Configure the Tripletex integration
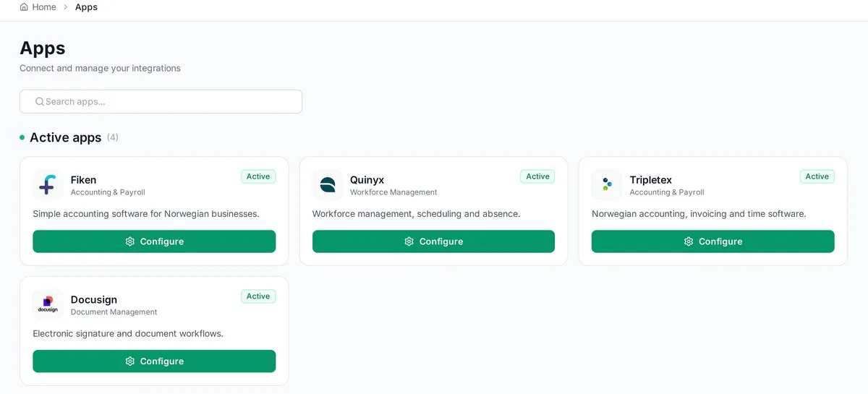The width and height of the screenshot is (868, 394). click(712, 241)
